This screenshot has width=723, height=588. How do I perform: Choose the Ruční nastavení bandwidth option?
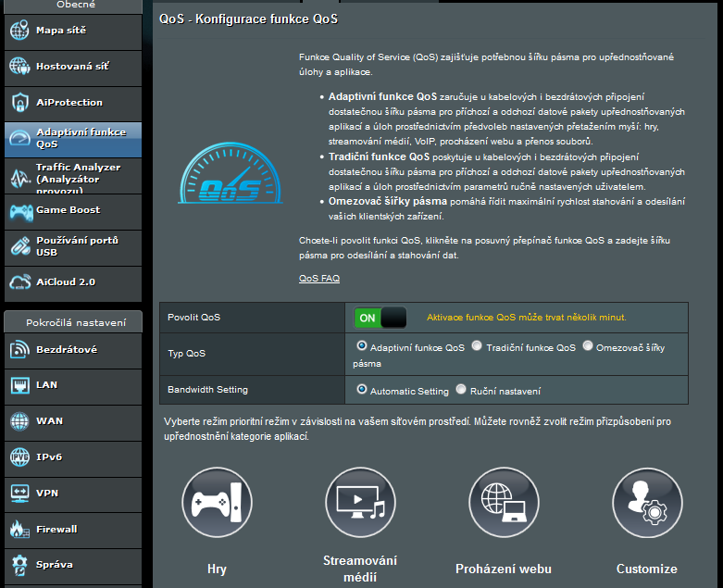(462, 390)
